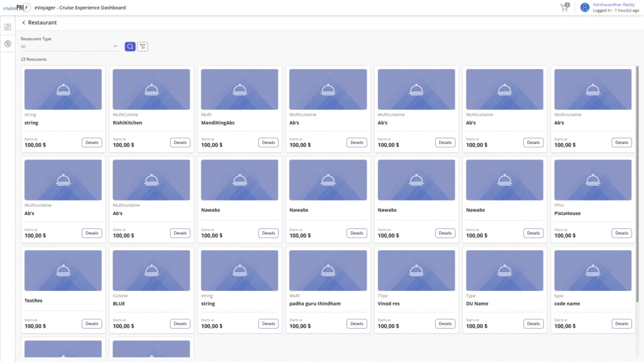The height and width of the screenshot is (362, 644).
Task: Click the DU Name restaurant image
Action: (504, 270)
